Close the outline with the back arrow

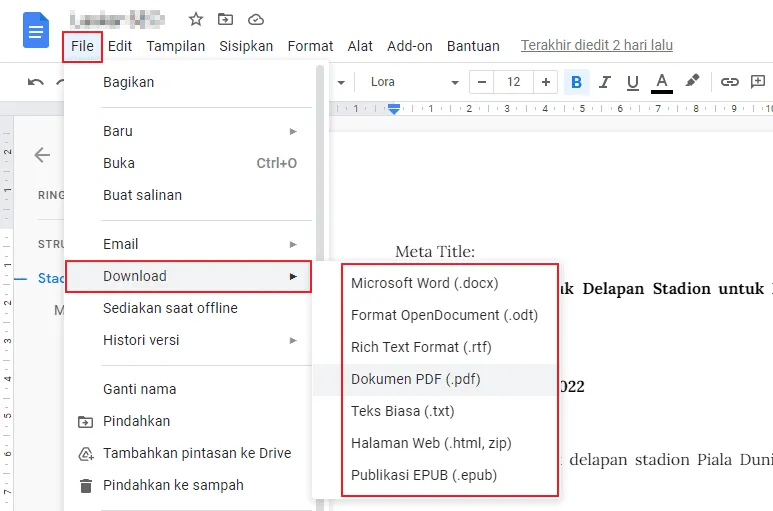(42, 155)
